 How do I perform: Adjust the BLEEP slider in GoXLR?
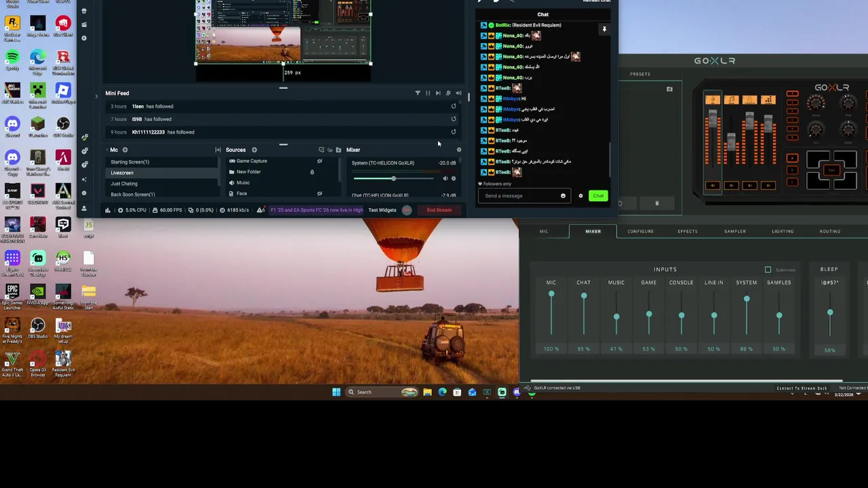click(830, 313)
